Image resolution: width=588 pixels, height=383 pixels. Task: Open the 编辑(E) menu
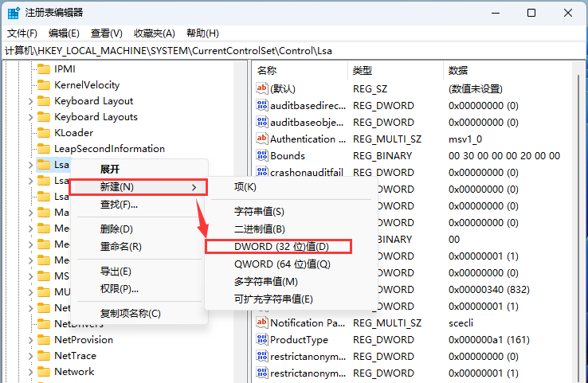(x=64, y=33)
